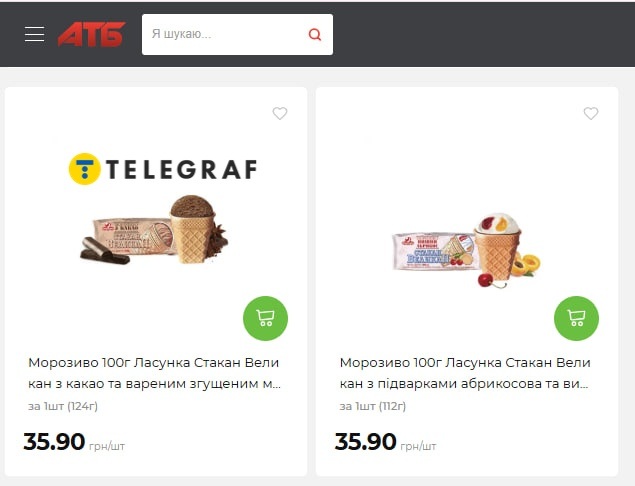Click the red ATB logo
The height and width of the screenshot is (486, 635).
[91, 34]
